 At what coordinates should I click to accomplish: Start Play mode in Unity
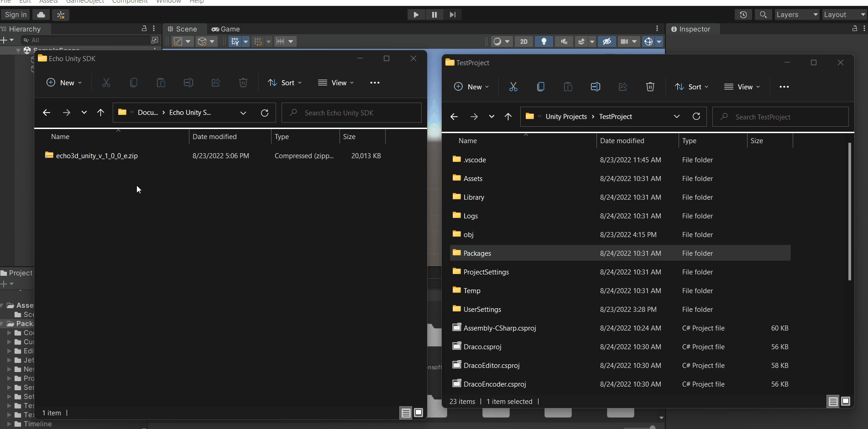pos(416,15)
